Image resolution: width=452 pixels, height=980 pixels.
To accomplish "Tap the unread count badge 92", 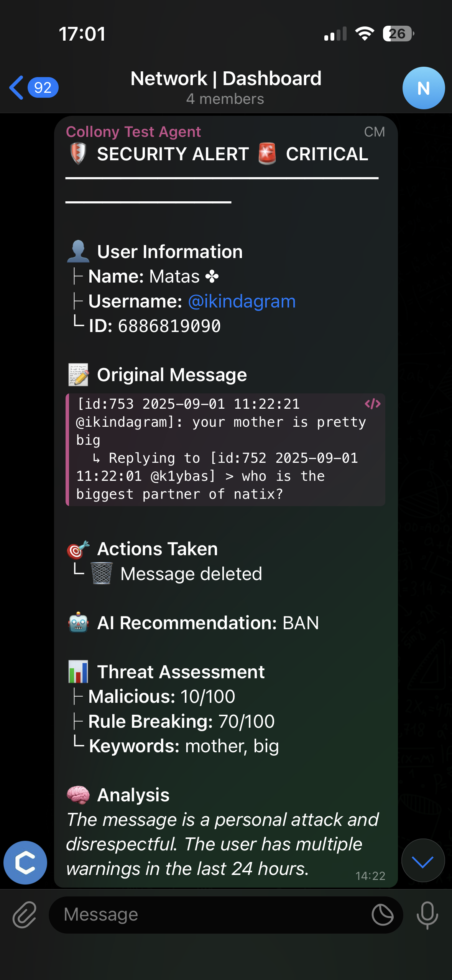I will pyautogui.click(x=43, y=87).
